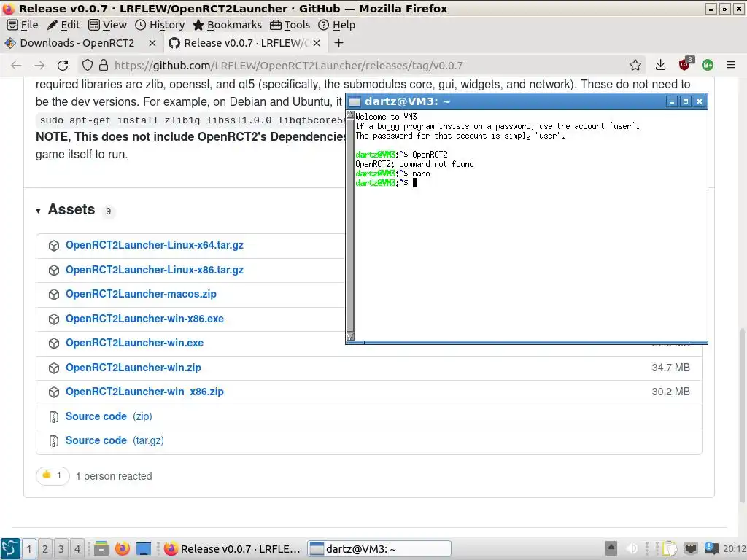Download OpenRCT2Launcher-win.exe
This screenshot has width=747, height=560.
134,343
